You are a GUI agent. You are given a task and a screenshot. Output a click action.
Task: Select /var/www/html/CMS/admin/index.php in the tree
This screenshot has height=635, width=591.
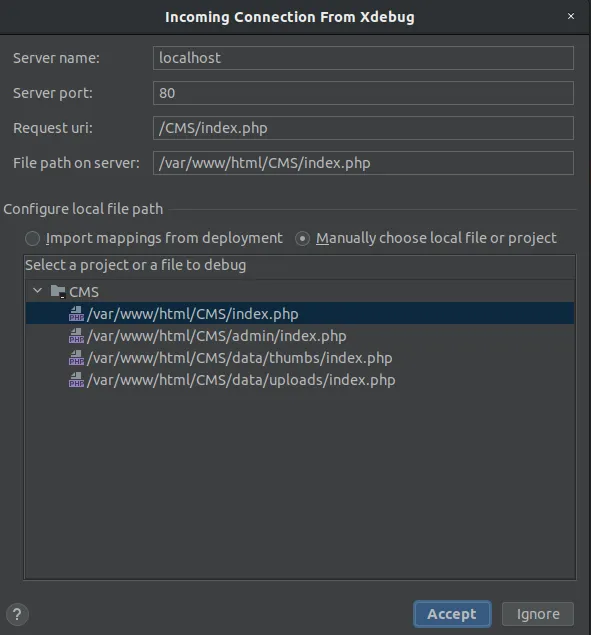point(300,336)
